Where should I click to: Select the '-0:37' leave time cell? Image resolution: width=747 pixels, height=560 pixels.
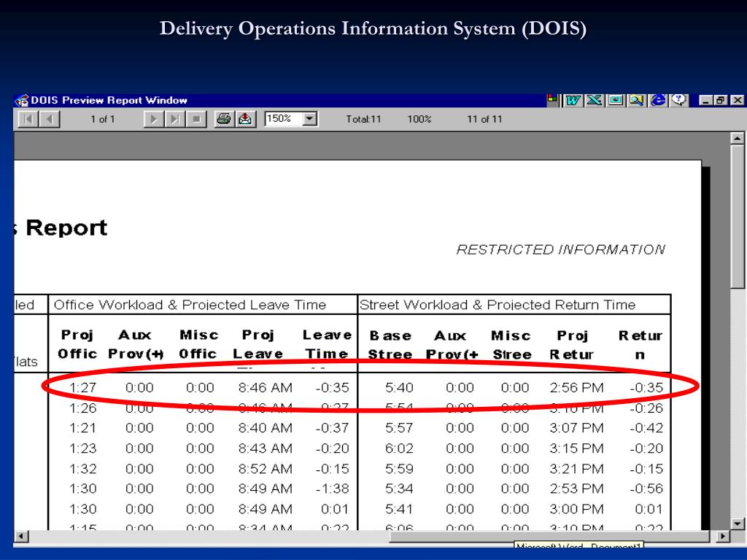click(x=332, y=428)
